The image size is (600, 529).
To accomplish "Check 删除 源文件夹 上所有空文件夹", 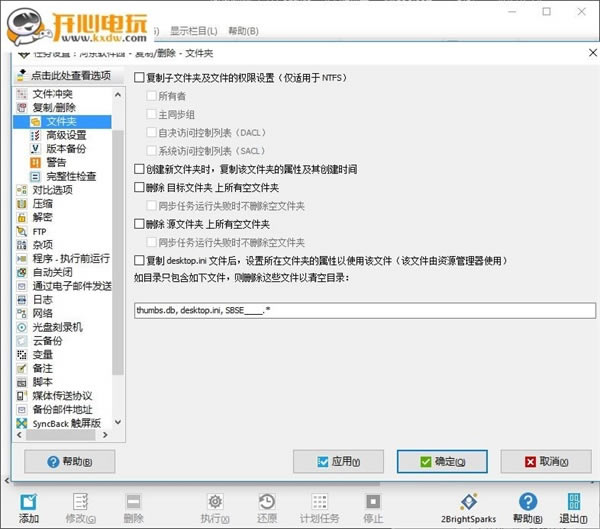I will 139,224.
